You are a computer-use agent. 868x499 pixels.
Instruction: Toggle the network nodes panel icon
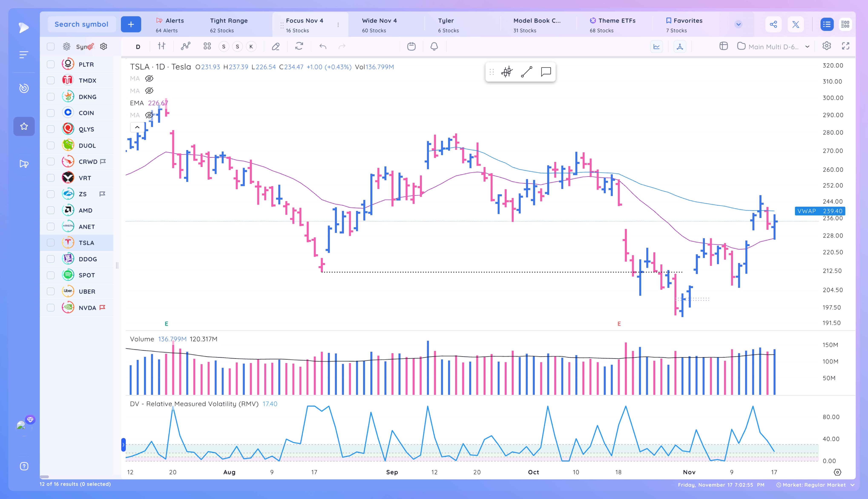tap(680, 47)
